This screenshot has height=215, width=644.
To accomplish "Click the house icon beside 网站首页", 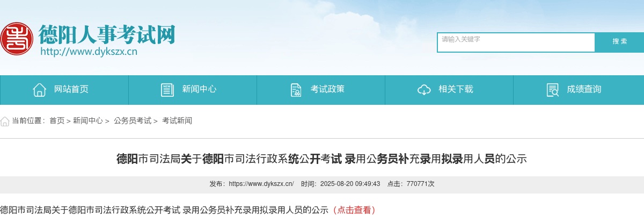I will 39,90.
